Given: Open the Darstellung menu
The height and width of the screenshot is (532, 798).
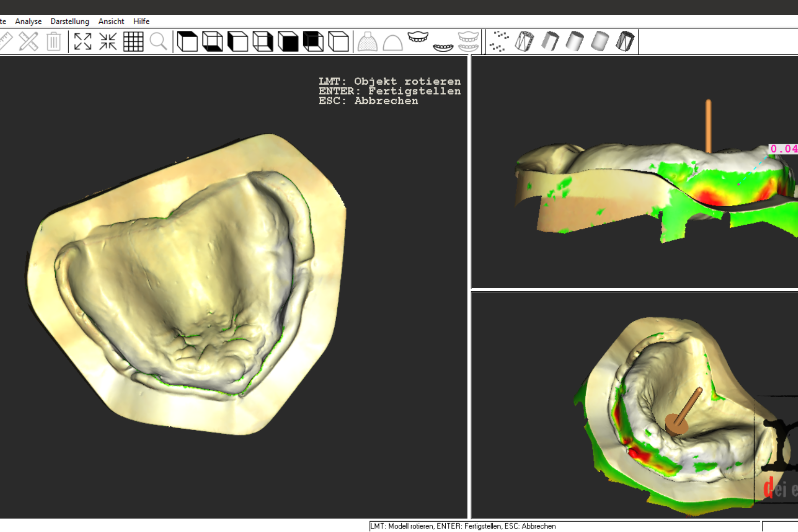Looking at the screenshot, I should 70,21.
